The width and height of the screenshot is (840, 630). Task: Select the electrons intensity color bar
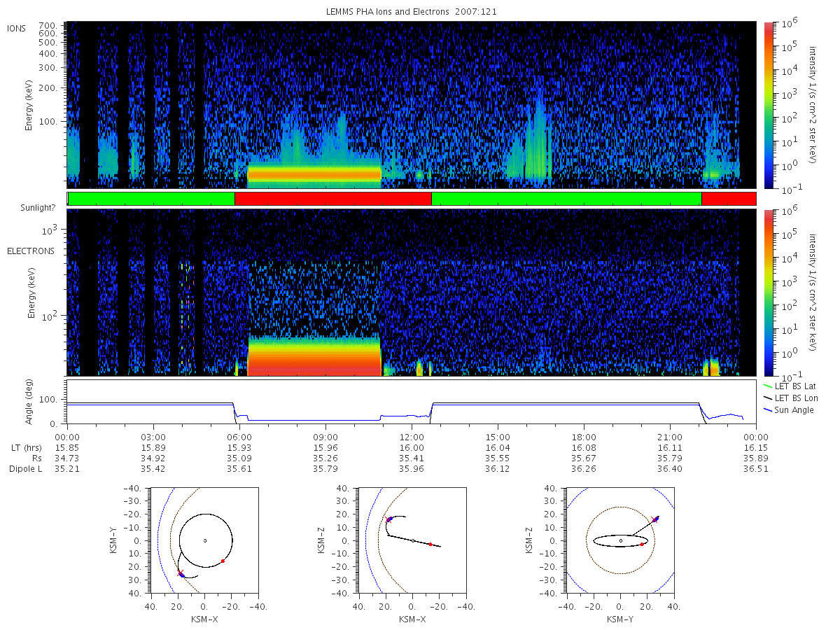(x=769, y=293)
